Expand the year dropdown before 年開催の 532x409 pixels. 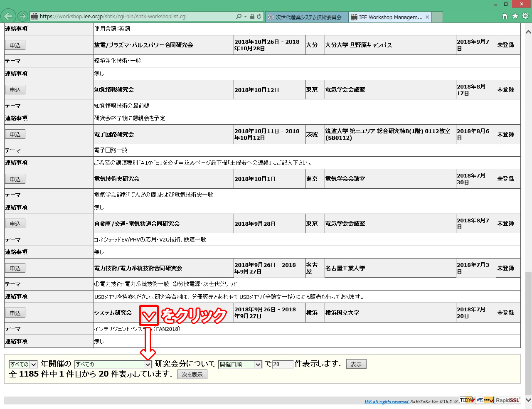[x=23, y=365]
